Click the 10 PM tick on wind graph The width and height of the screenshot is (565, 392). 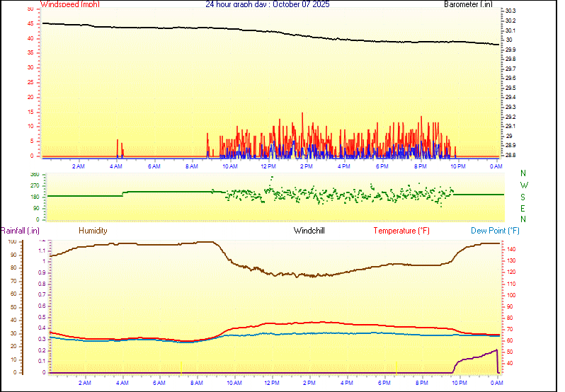(x=457, y=166)
